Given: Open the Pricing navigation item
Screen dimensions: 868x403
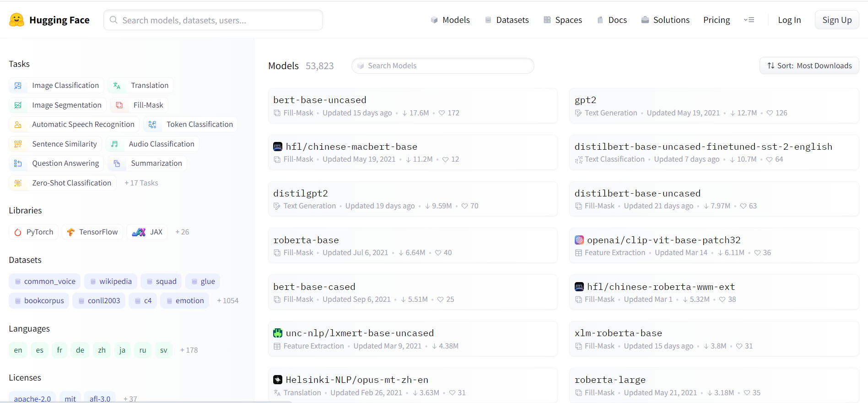Looking at the screenshot, I should coord(717,20).
